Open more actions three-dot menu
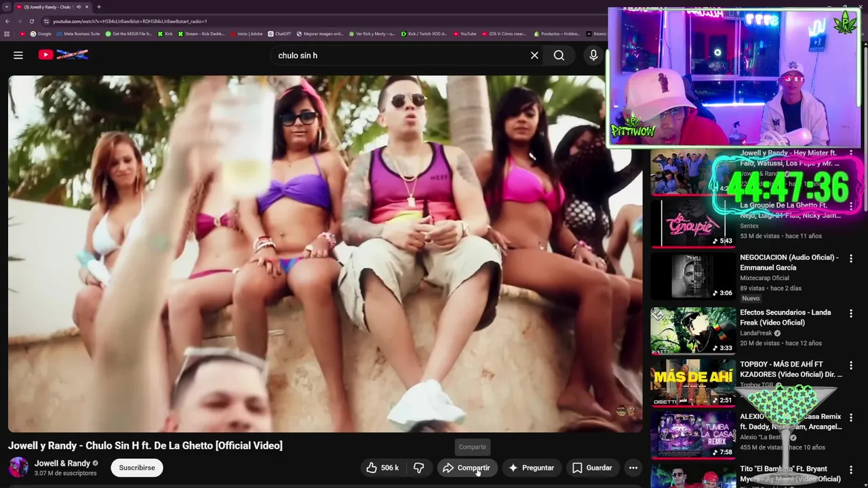Viewport: 868px width, 488px height. click(633, 468)
